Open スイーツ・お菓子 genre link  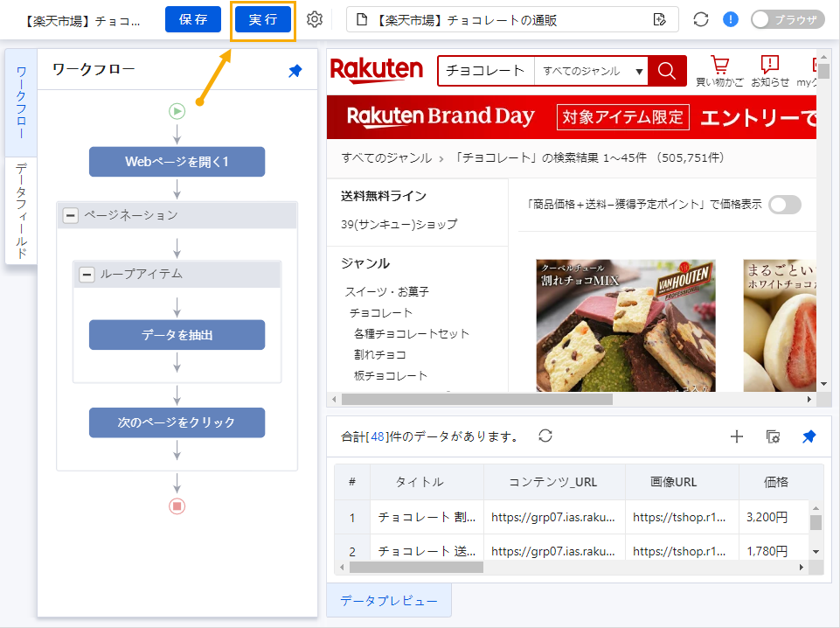[387, 291]
